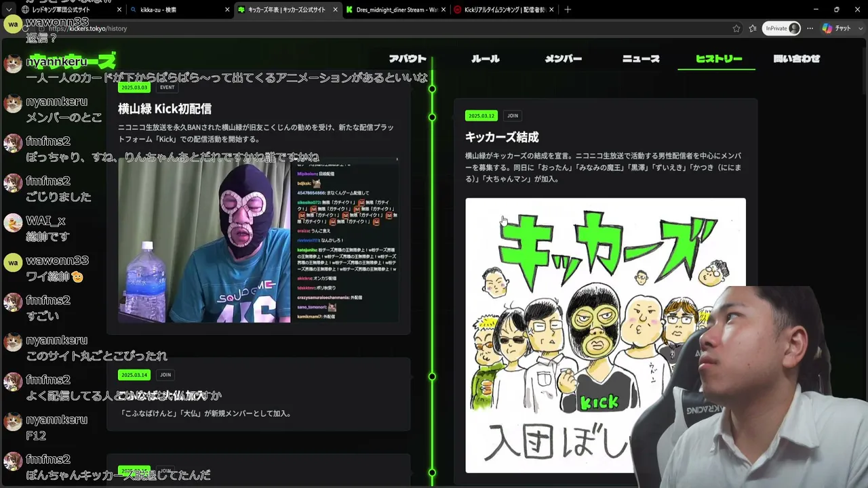
Task: Click the 2025.03.12 date badge
Action: (481, 116)
